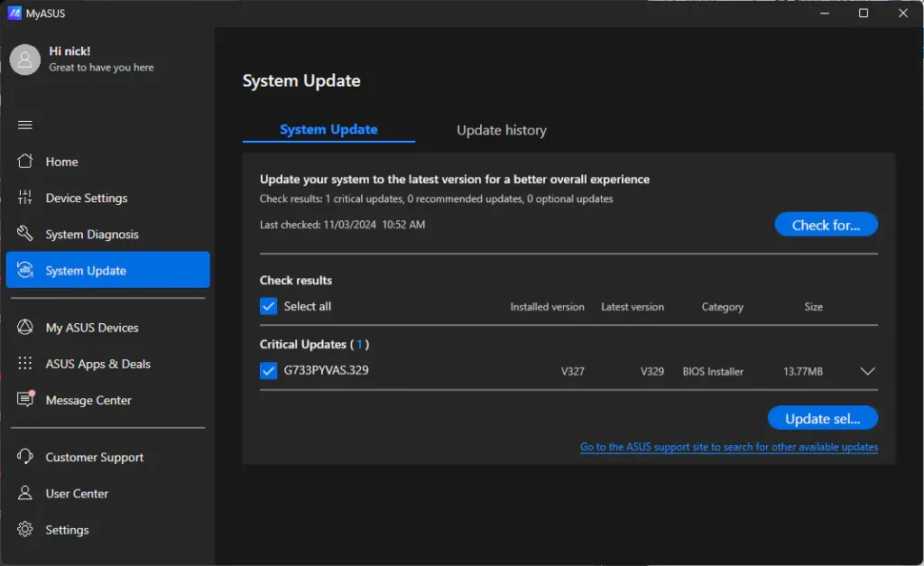924x566 pixels.
Task: Click the My ASUS Devices icon
Action: [24, 327]
